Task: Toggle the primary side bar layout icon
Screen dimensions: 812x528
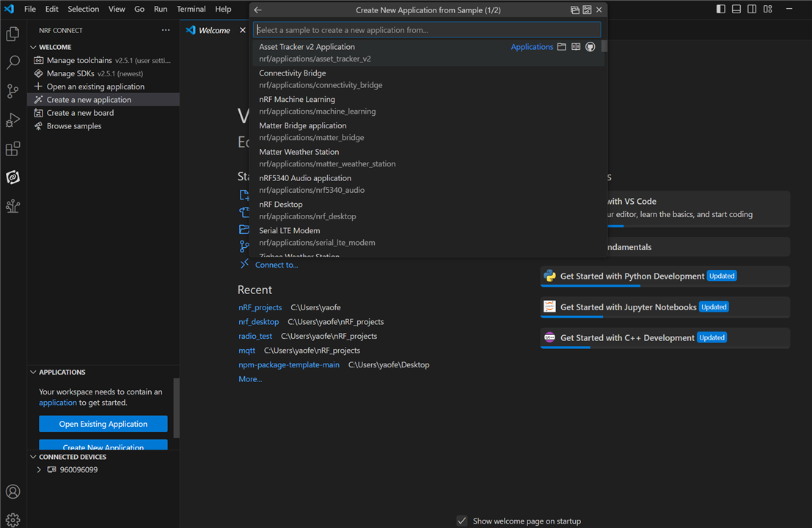Action: pos(721,9)
